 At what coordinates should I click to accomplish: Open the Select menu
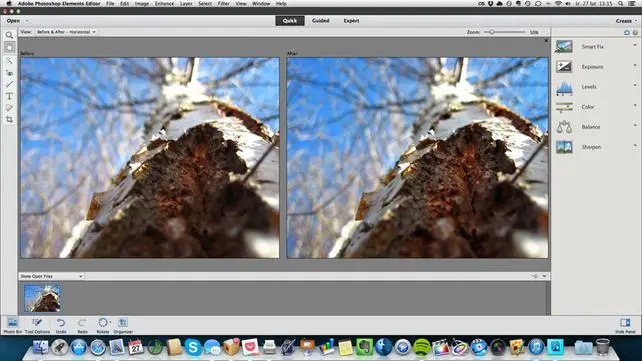[x=205, y=4]
